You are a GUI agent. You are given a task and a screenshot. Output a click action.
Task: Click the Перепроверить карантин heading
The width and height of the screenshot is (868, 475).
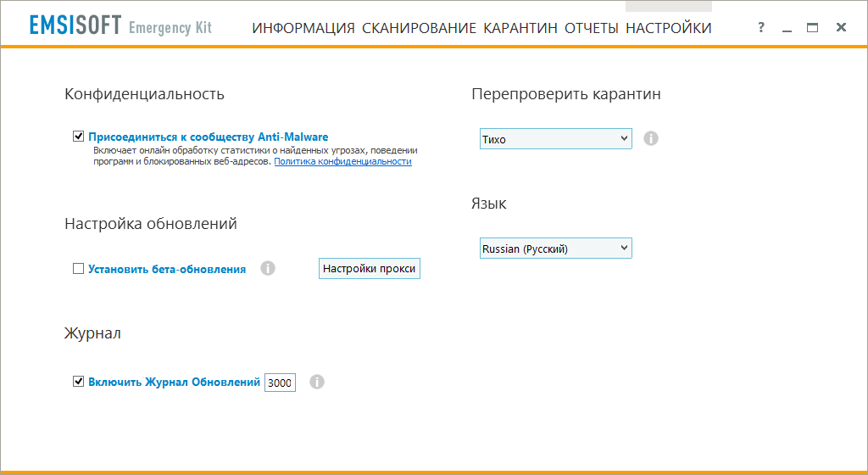point(566,94)
